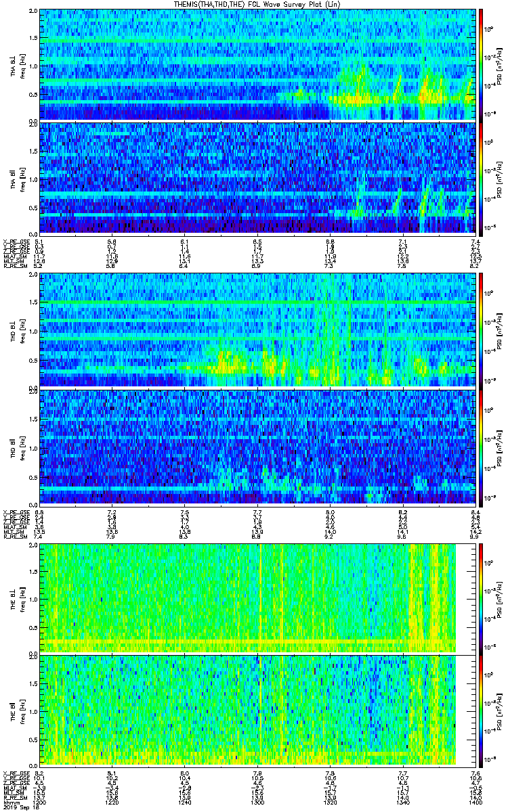Click the THA B∥ freq [Hz] axis label
Viewport: 508px width, 812px height.
pos(22,178)
